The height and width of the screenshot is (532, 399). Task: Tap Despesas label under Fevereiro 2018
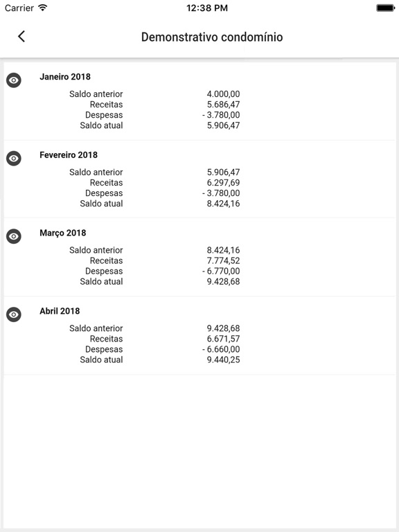tap(104, 193)
